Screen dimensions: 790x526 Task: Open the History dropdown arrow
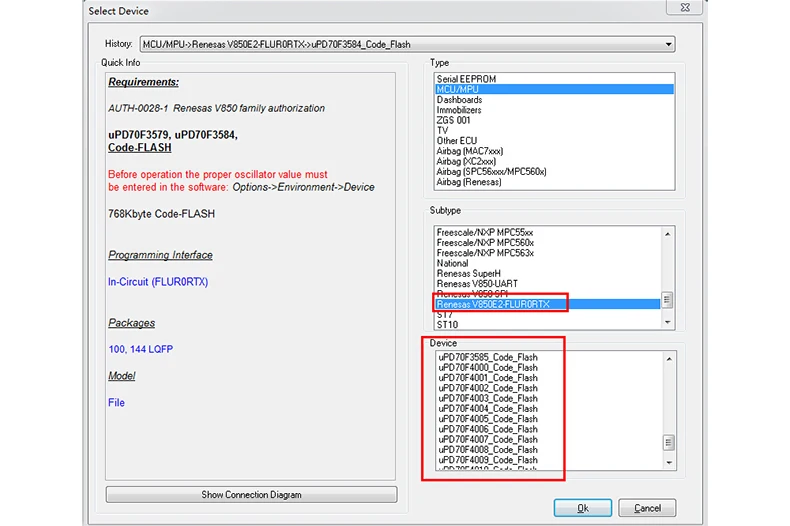668,44
